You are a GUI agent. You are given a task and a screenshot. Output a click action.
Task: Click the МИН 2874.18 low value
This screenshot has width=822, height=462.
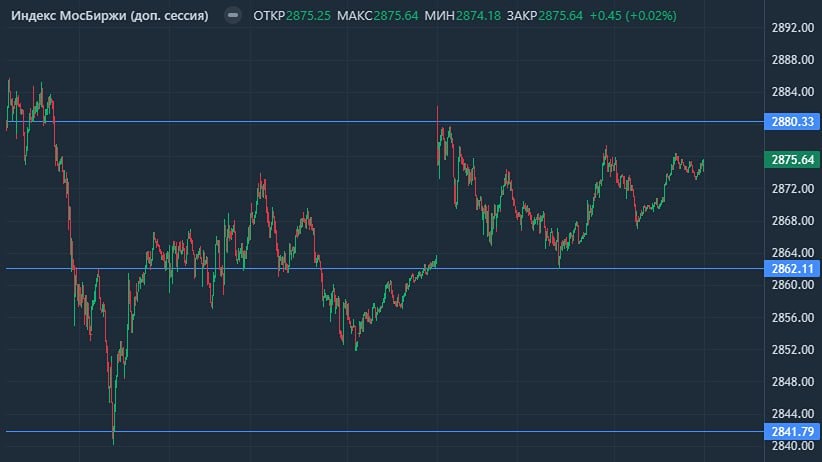click(462, 16)
